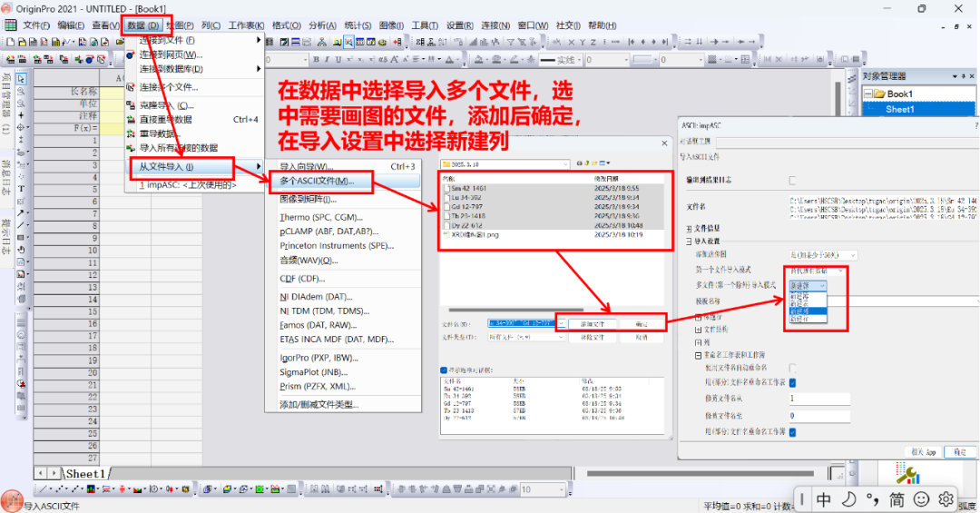Click the Font Color A icon
Viewport: 980px width, 513px height.
coord(449,60)
